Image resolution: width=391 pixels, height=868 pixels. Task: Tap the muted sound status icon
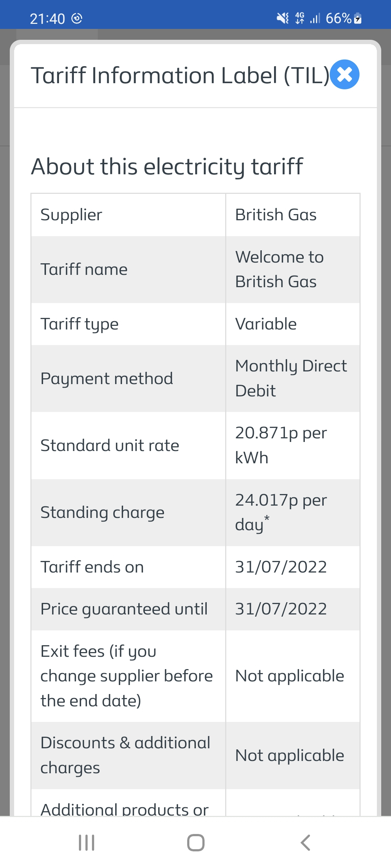click(x=283, y=18)
